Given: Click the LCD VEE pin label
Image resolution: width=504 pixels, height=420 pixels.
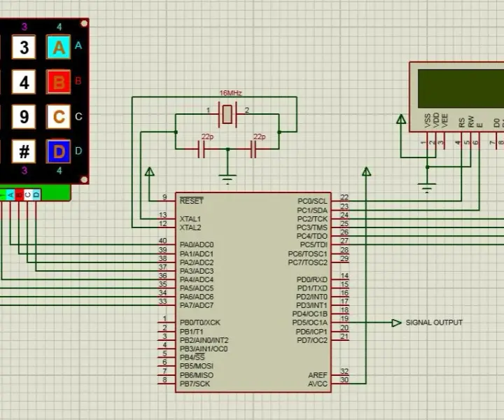Looking at the screenshot, I should point(444,120).
